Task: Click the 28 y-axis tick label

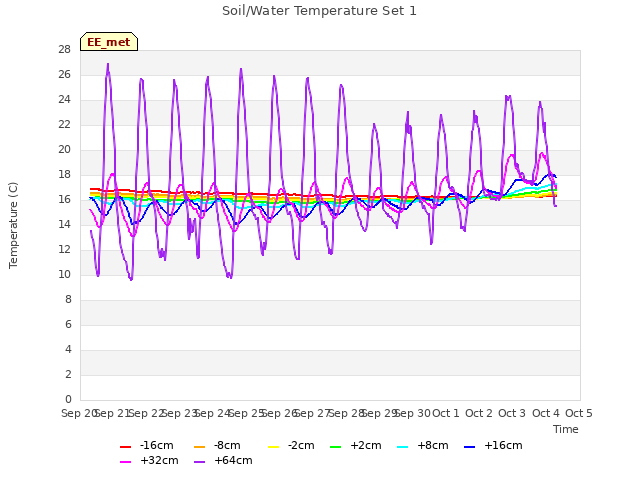Action: (x=64, y=50)
